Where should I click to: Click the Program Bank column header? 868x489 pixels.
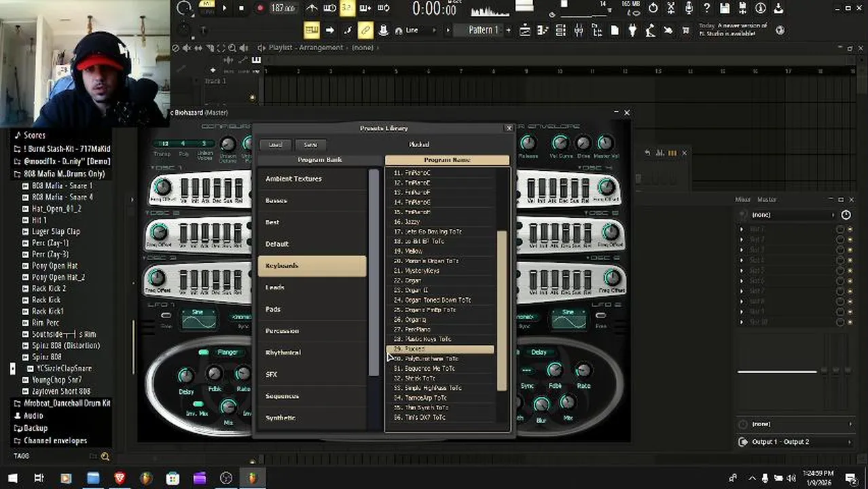[320, 160]
